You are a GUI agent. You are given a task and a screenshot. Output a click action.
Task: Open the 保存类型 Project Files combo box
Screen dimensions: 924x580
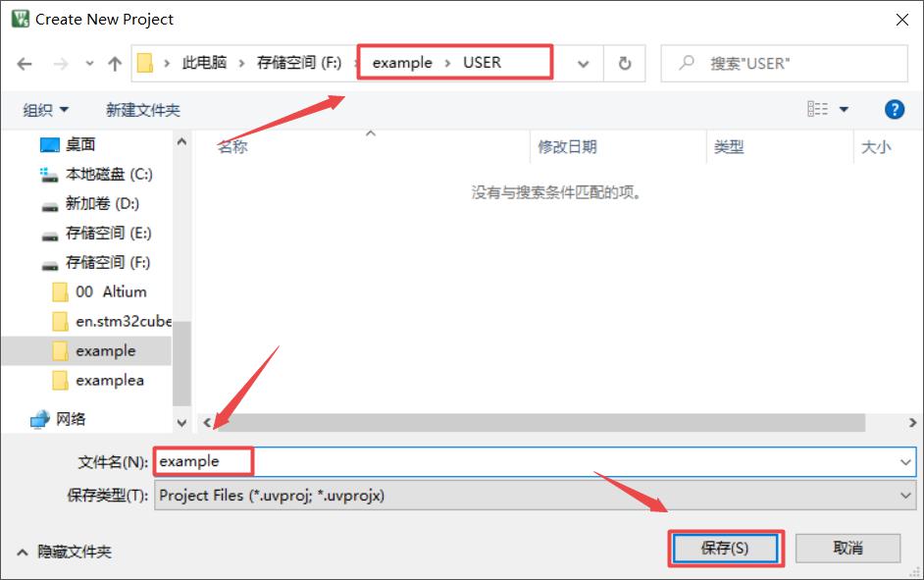point(535,496)
